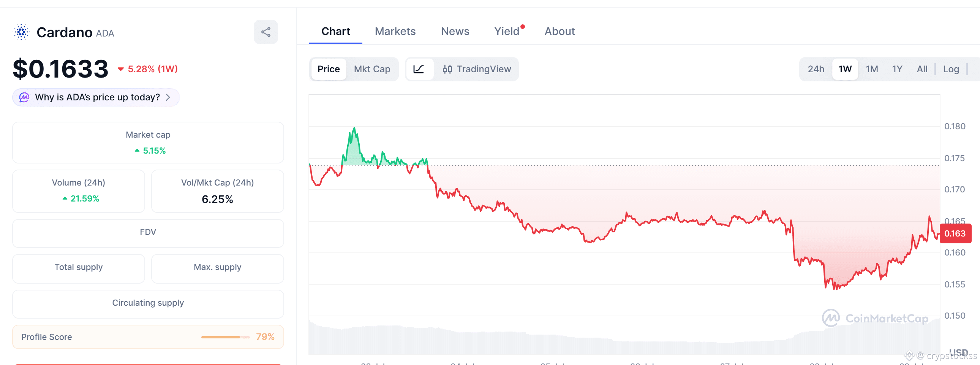The height and width of the screenshot is (365, 980).
Task: Click the 0.163 current price label
Action: [x=955, y=234]
